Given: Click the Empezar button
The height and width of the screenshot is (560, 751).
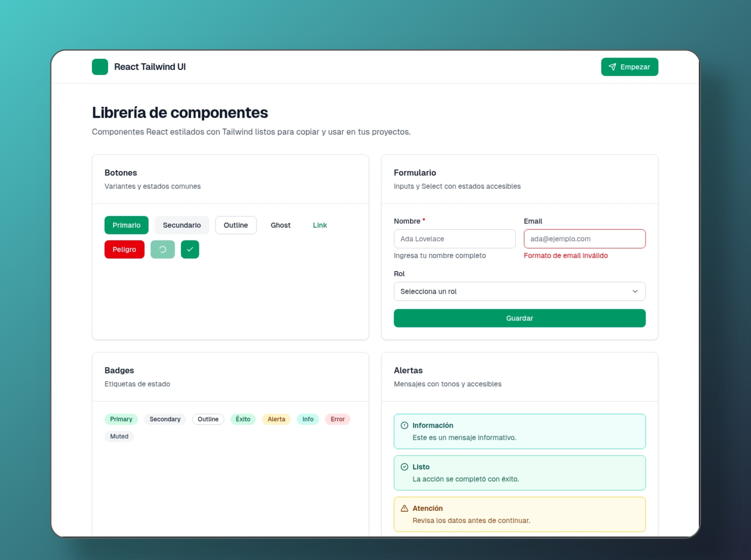Looking at the screenshot, I should (x=629, y=67).
